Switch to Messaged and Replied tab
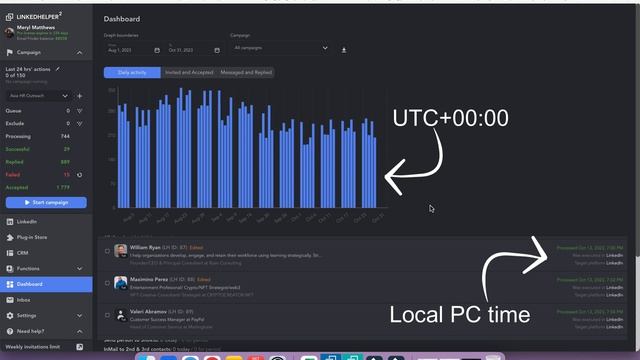The image size is (640, 360). (246, 73)
